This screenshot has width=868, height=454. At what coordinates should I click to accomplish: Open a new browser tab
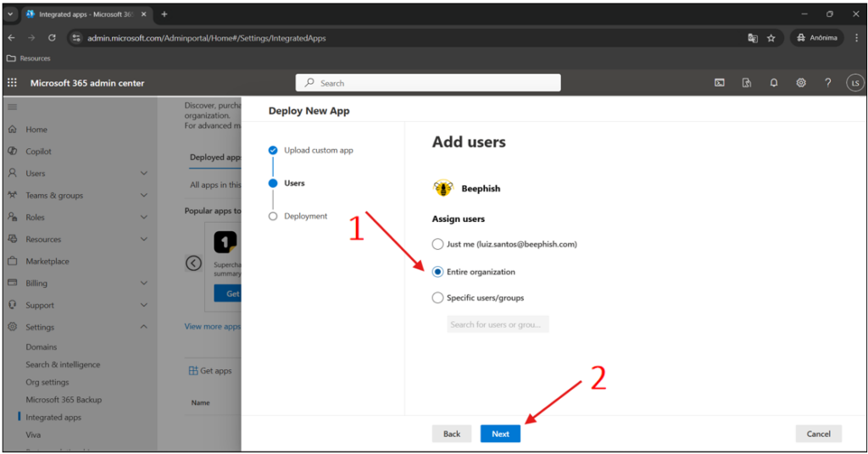coord(164,14)
